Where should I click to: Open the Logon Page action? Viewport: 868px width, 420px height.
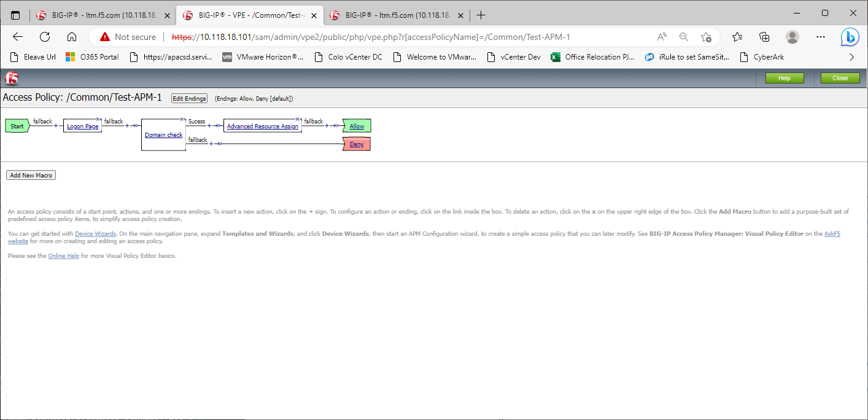(83, 126)
